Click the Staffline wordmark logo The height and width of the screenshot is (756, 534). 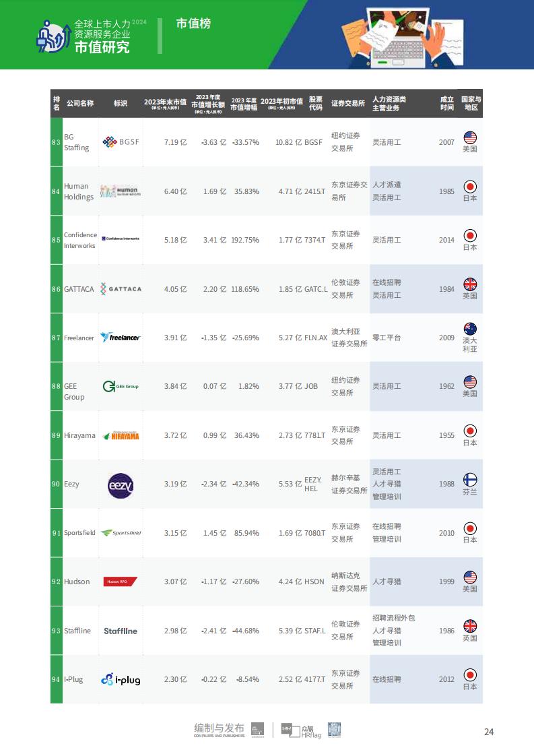(121, 631)
